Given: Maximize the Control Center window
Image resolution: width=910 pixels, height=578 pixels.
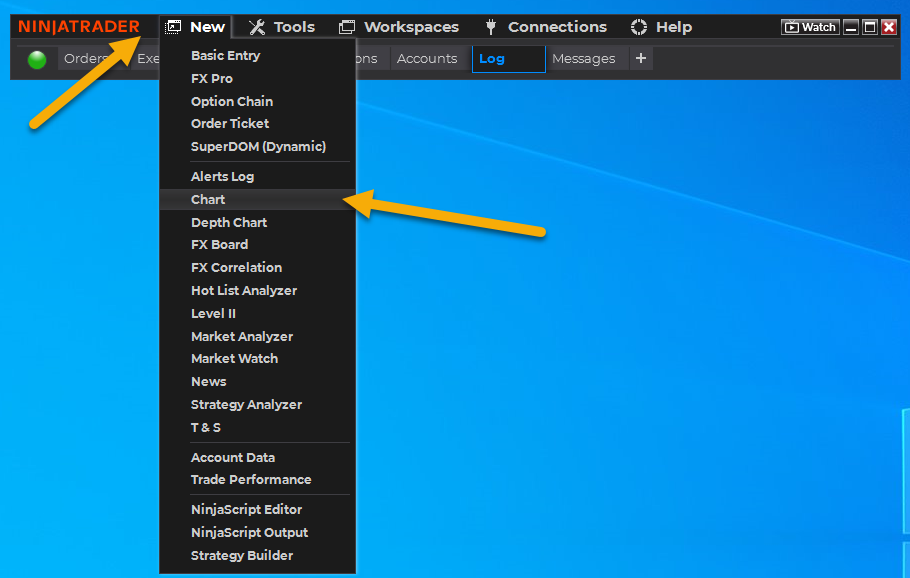Looking at the screenshot, I should 870,27.
